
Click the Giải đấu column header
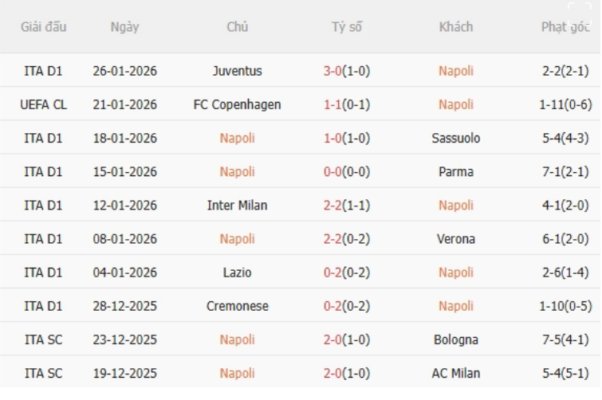(44, 27)
